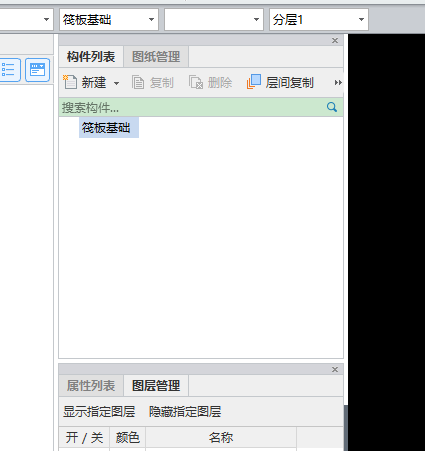Image resolution: width=425 pixels, height=451 pixels.
Task: Close the 图层管理 panel
Action: point(335,370)
